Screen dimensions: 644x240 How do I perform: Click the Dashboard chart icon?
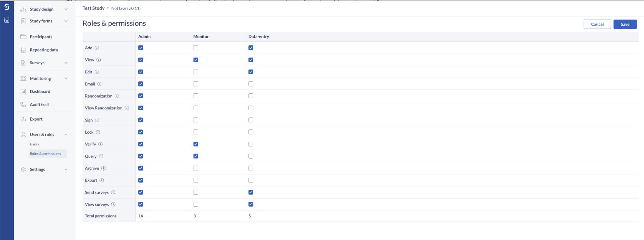pos(23,91)
